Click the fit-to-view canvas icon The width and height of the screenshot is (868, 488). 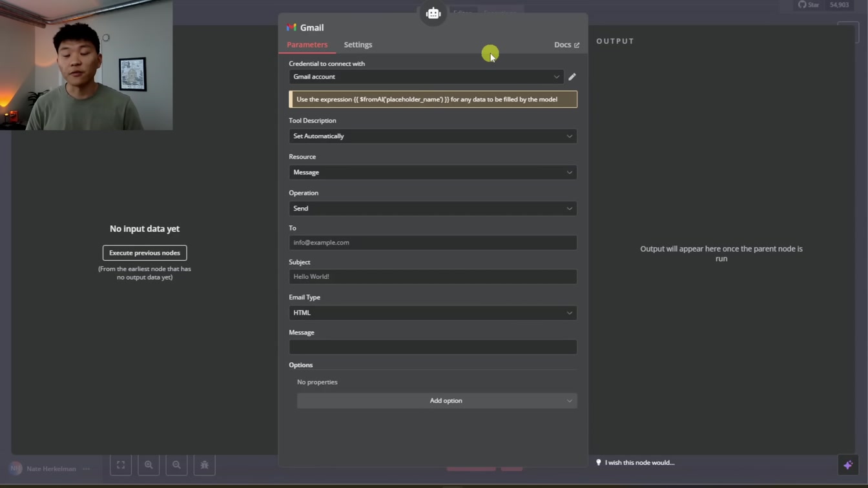[121, 465]
